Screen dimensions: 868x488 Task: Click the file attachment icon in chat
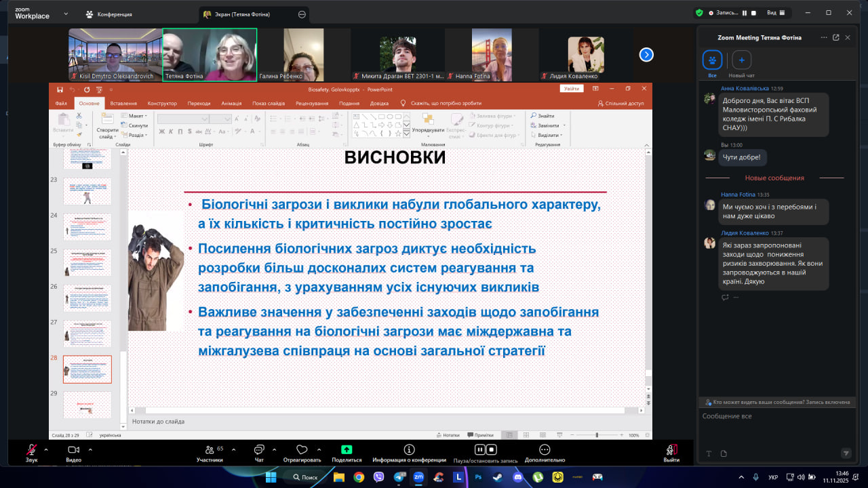[x=724, y=453]
